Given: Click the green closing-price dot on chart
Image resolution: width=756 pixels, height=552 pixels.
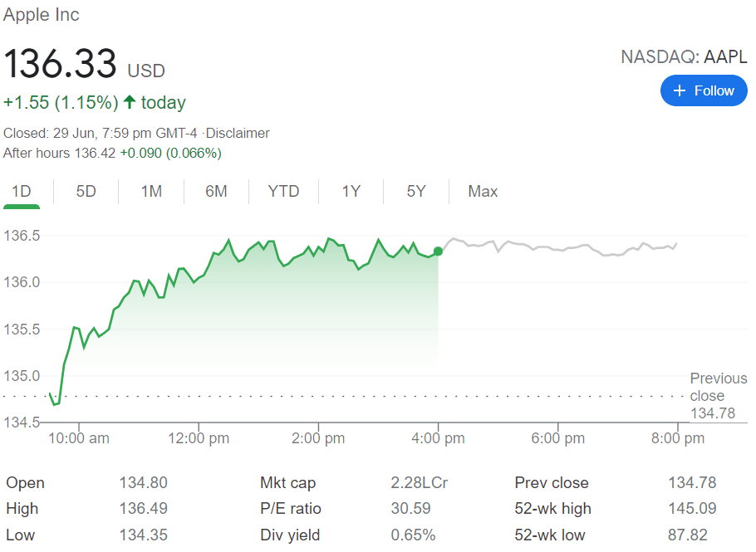Looking at the screenshot, I should [x=438, y=252].
